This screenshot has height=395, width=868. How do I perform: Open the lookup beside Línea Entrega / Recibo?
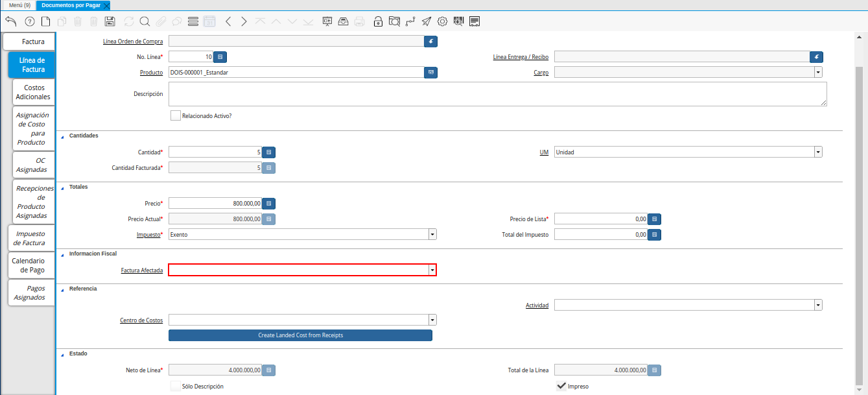pos(817,57)
